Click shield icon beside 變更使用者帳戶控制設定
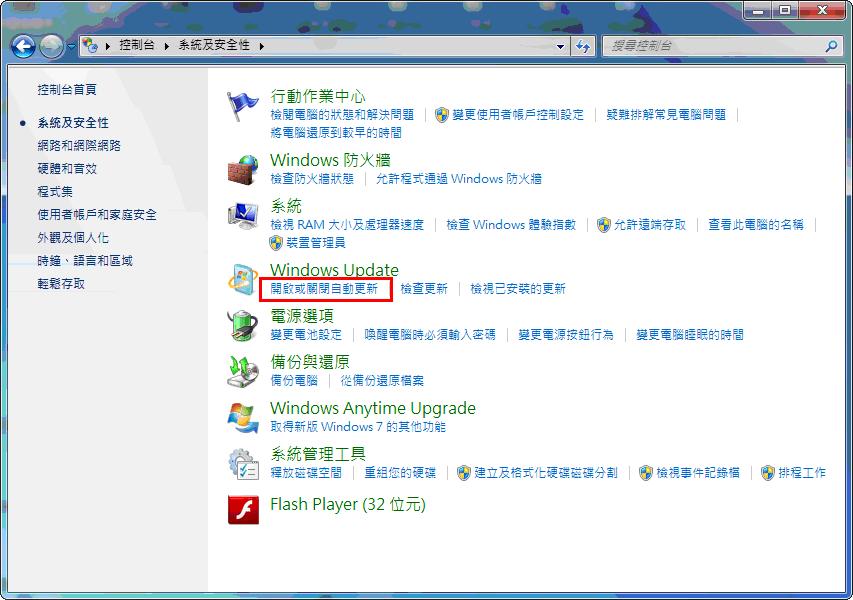 point(441,115)
